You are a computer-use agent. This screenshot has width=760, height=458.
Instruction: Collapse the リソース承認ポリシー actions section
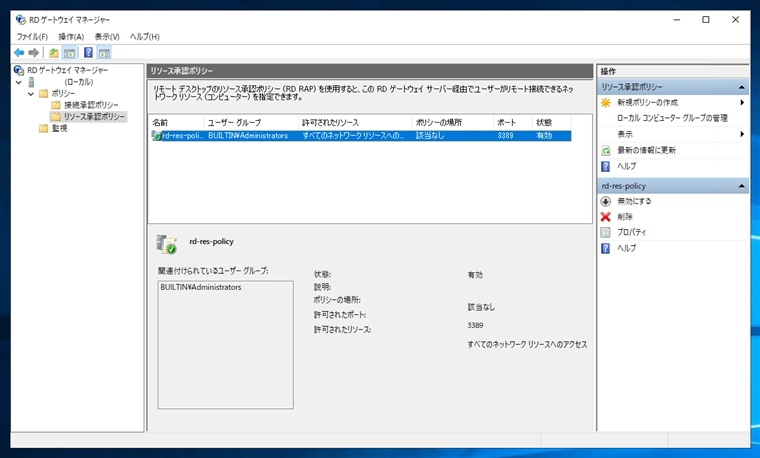pos(742,87)
